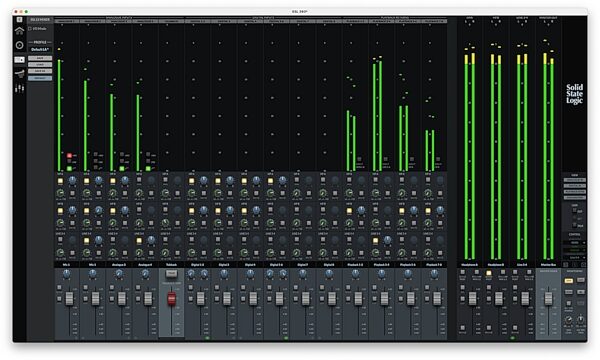Image resolution: width=600 pixels, height=360 pixels.
Task: Toggle the green link indicator below Line 3-4 output
Action: 512,338
